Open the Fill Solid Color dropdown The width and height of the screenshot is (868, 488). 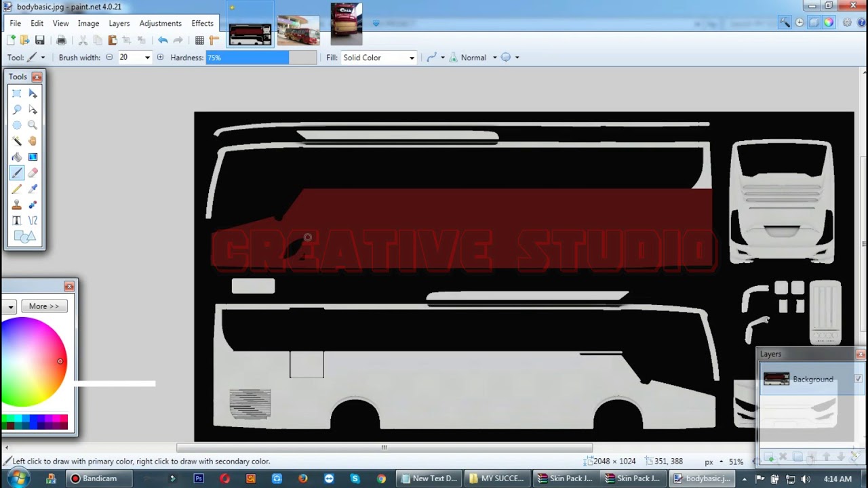tap(411, 58)
